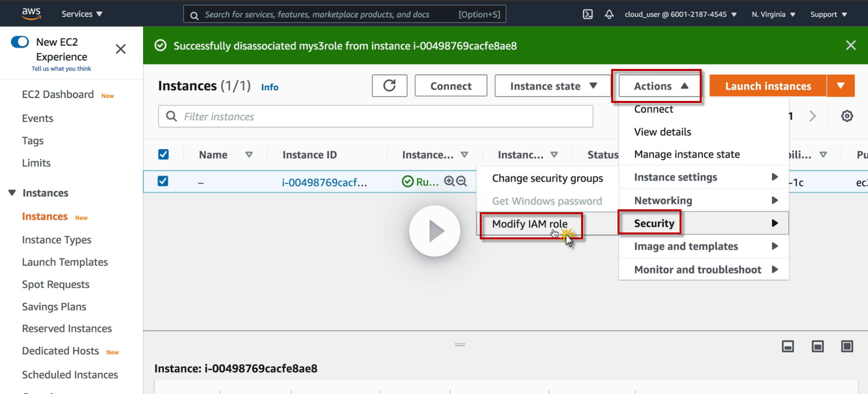Open Events in the sidebar
This screenshot has width=868, height=394.
coord(37,118)
